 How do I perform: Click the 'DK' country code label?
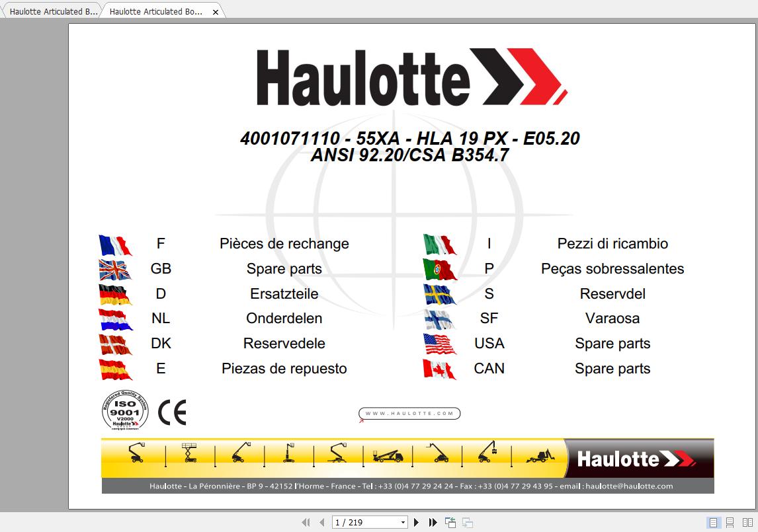click(x=161, y=344)
